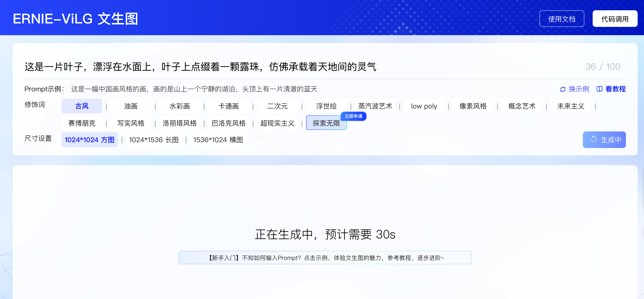Viewport: 644px width, 299px height.
Task: Select the 1024*1536 长图 size
Action: click(x=154, y=140)
